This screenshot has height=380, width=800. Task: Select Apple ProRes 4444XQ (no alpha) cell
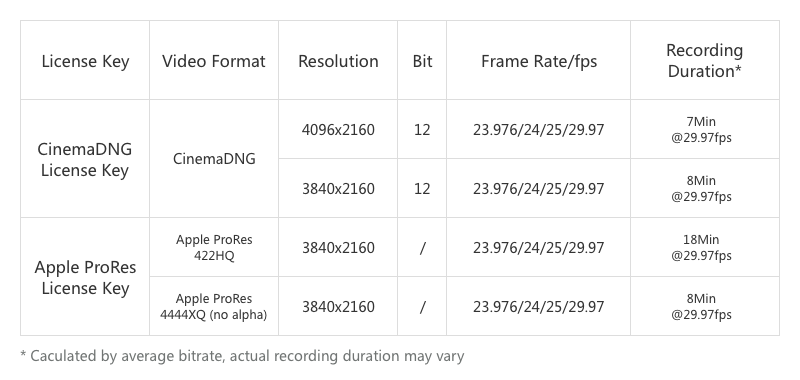point(214,307)
